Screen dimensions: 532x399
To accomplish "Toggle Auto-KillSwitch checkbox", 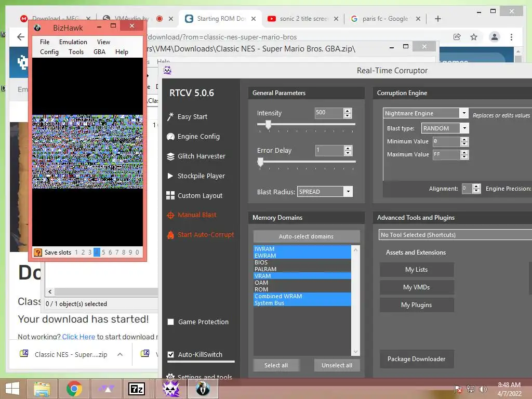I will (170, 354).
